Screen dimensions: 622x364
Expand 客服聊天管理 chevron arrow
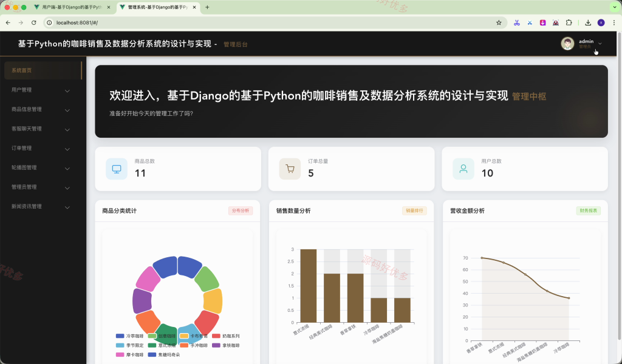67,129
